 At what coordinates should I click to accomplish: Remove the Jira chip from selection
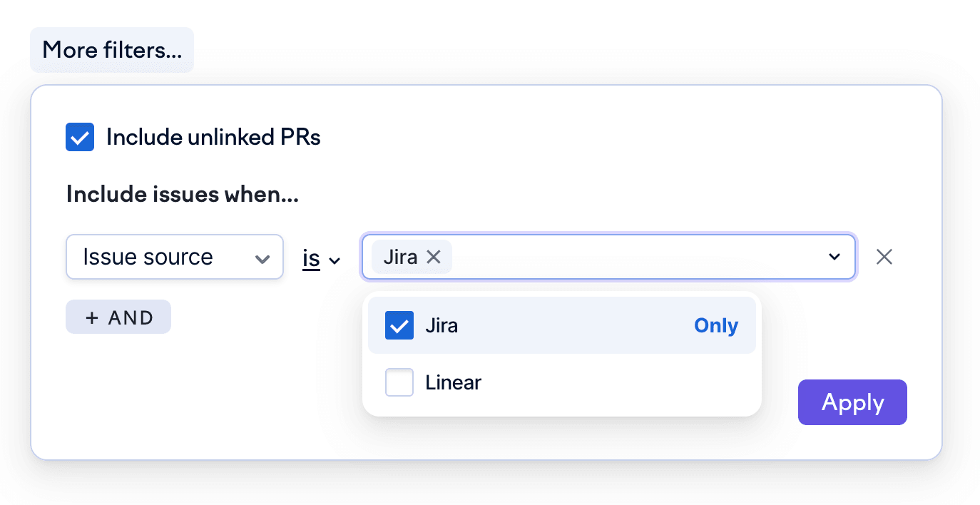pyautogui.click(x=434, y=257)
